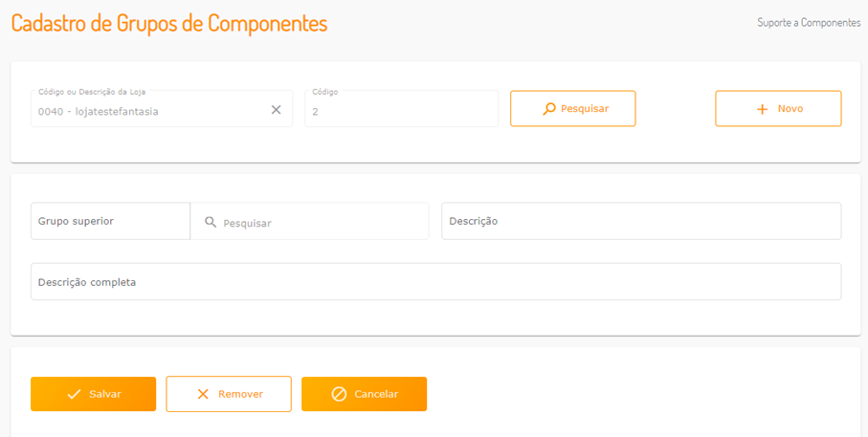Click into the Descrição field
Viewport: 868px width, 437px height.
coord(640,221)
